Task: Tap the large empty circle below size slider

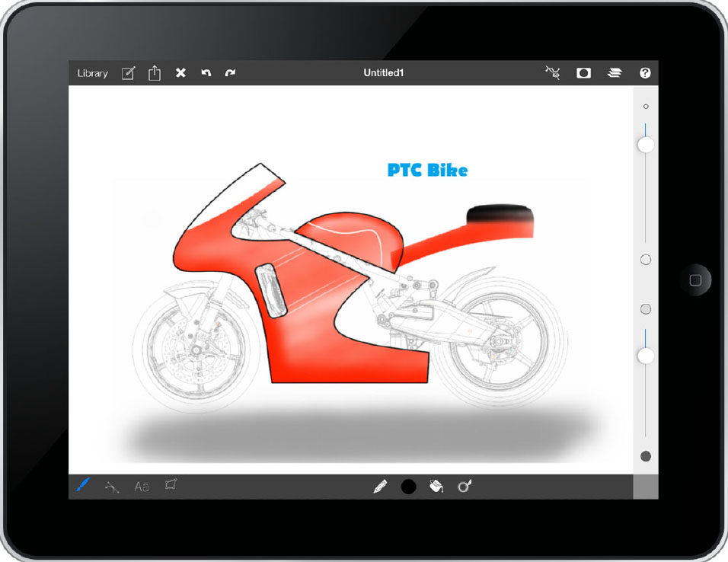Action: pyautogui.click(x=646, y=260)
